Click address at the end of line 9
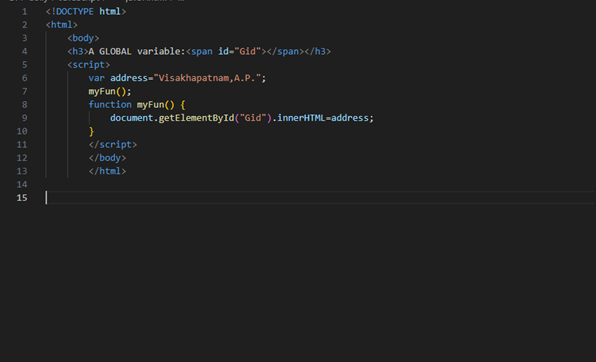 [x=350, y=118]
